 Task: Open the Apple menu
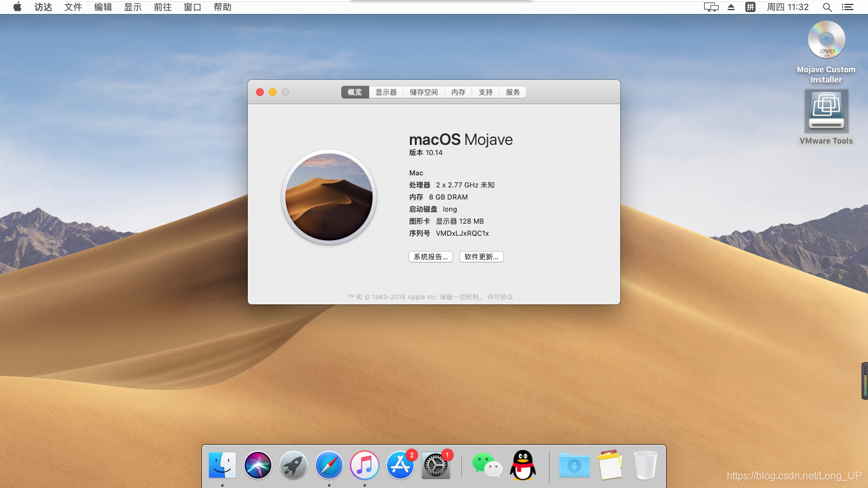pyautogui.click(x=17, y=7)
